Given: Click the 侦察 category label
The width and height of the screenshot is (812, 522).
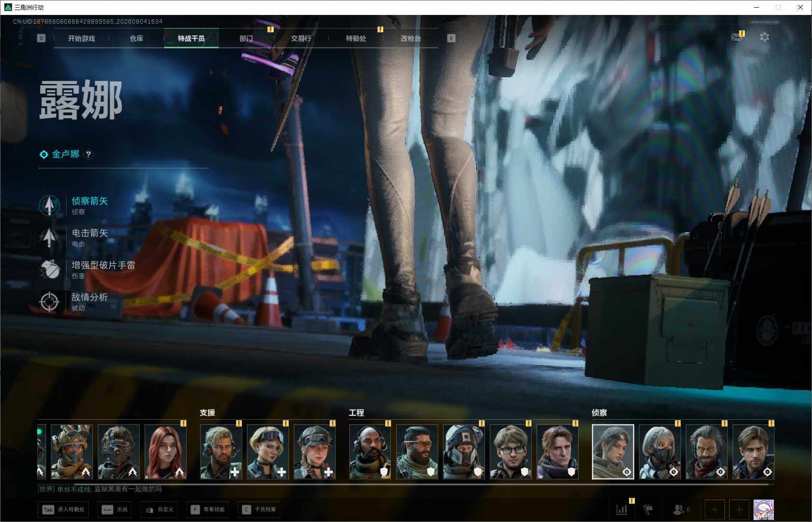Looking at the screenshot, I should pyautogui.click(x=600, y=413).
